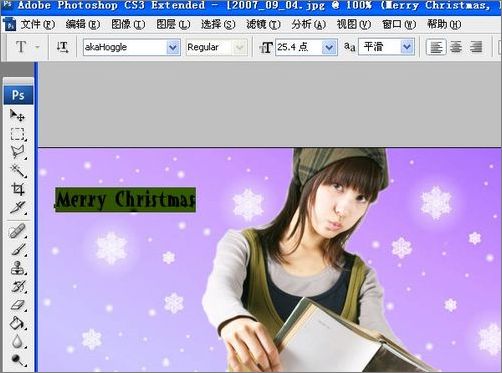Click the Photoshop document icon in menu bar
The image size is (502, 373).
pyautogui.click(x=10, y=25)
